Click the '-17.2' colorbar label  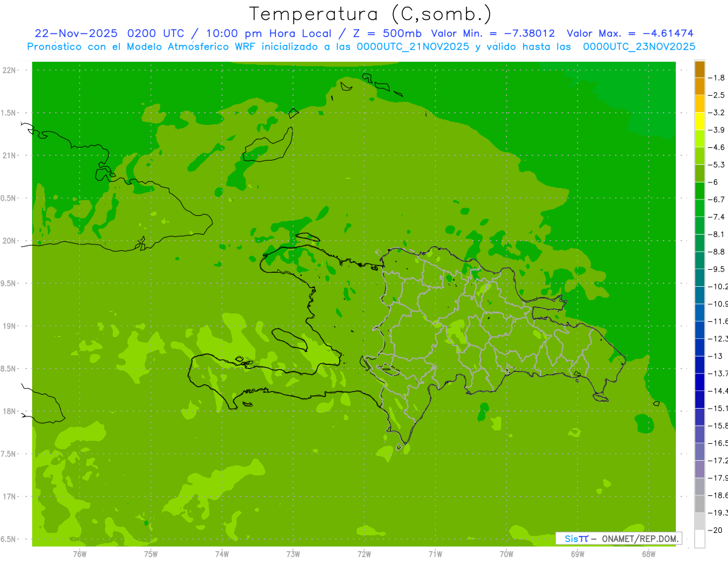click(718, 461)
